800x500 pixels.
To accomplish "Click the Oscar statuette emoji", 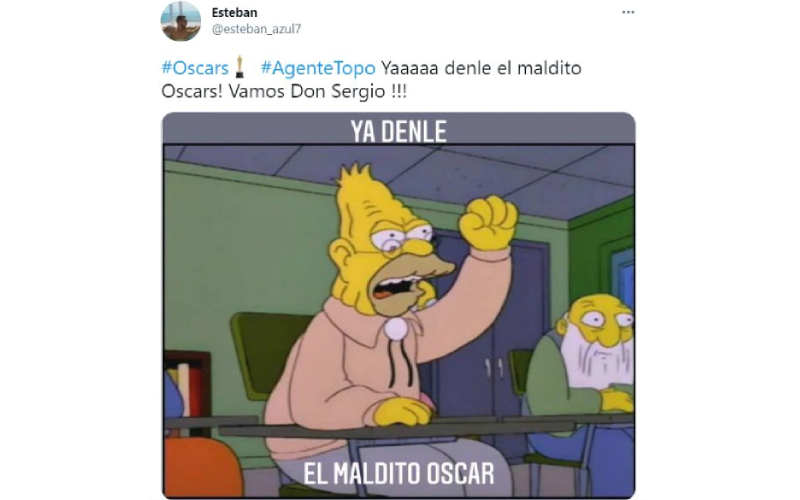I will pyautogui.click(x=239, y=67).
